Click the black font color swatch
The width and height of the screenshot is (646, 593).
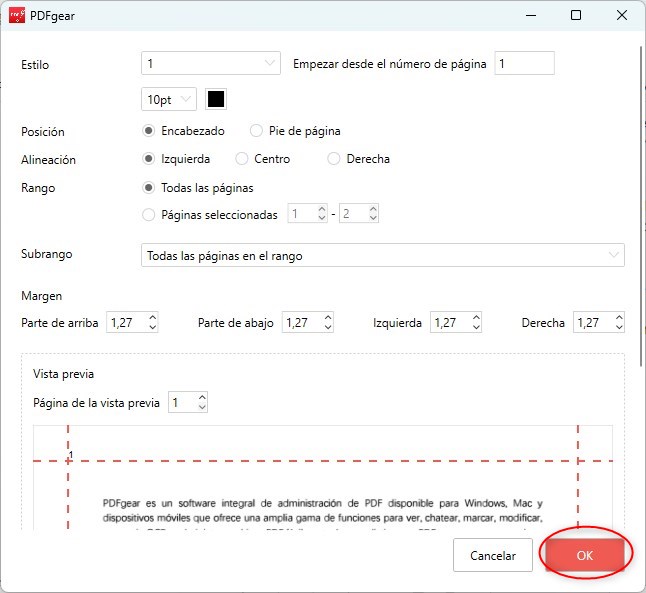216,100
